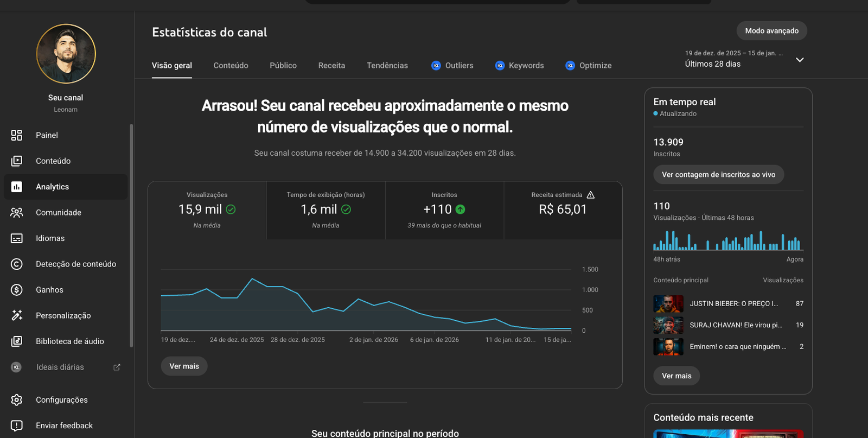
Task: Open Configurações in the sidebar
Action: click(66, 400)
